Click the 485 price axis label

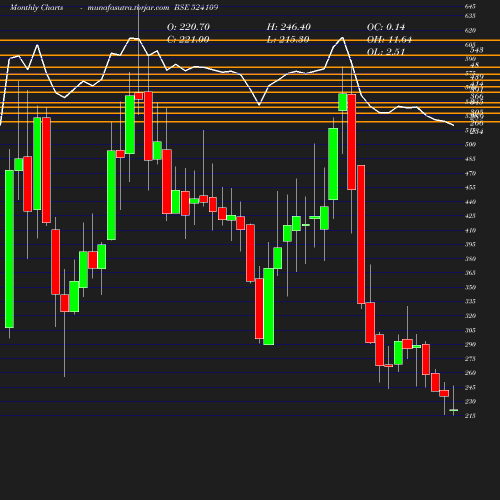(470, 159)
